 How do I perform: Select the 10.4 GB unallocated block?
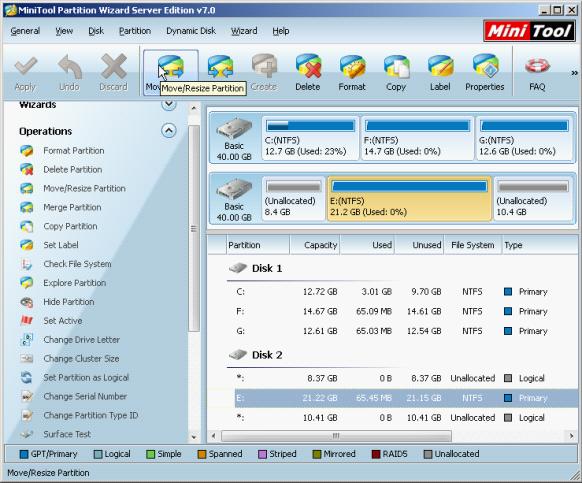533,199
